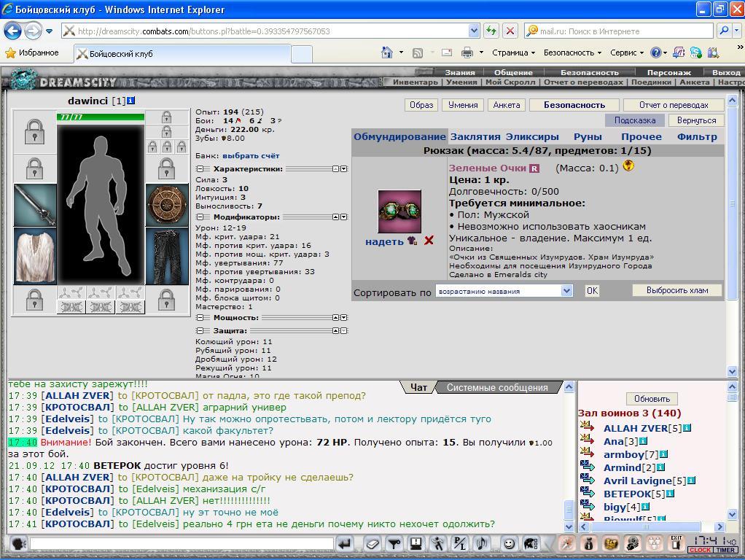Click the IE home toolbar icon
The image size is (745, 560).
point(387,52)
